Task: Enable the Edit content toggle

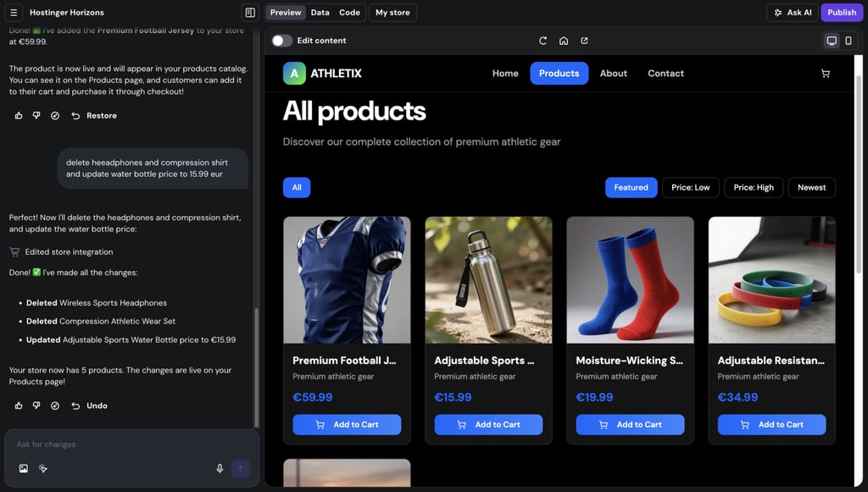Action: (x=281, y=41)
